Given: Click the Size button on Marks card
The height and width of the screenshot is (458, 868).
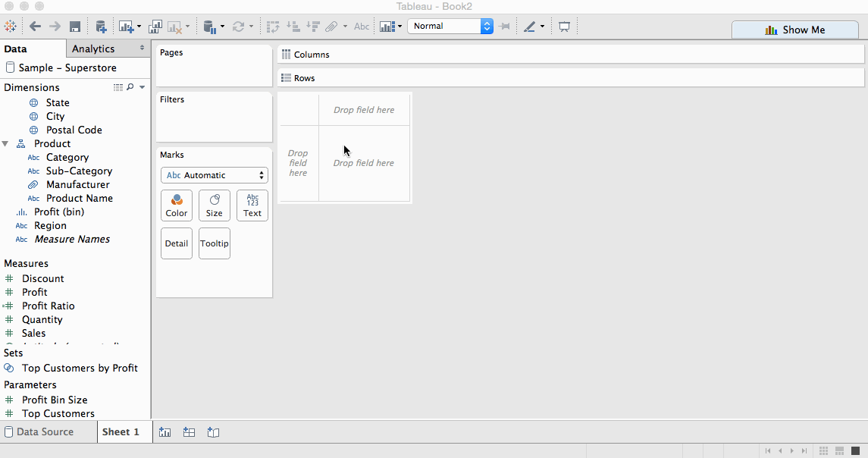Looking at the screenshot, I should pos(215,205).
